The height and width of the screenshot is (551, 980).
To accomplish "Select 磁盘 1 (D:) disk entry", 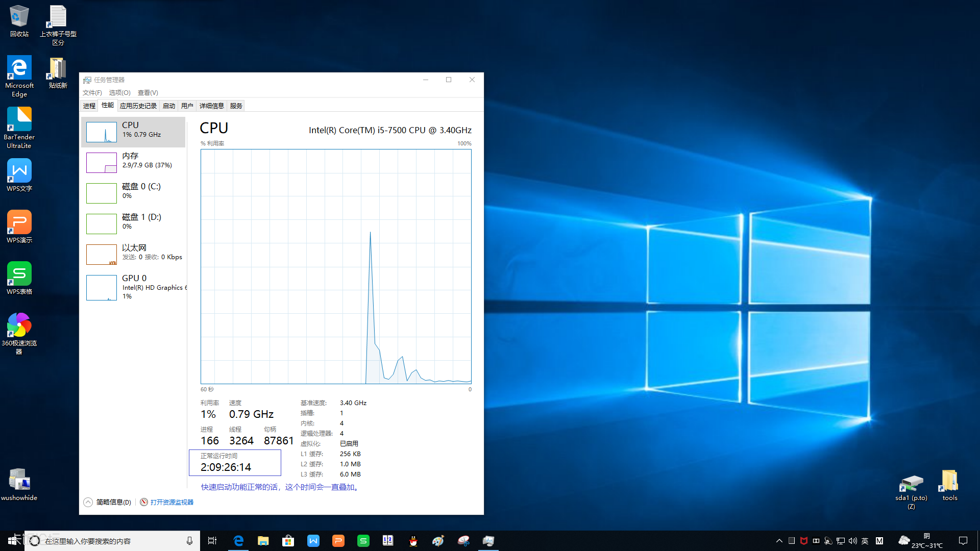I will 133,223.
